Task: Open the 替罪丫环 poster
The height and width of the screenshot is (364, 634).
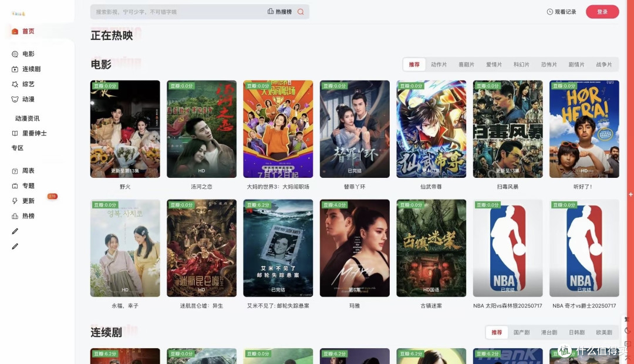Action: [355, 129]
